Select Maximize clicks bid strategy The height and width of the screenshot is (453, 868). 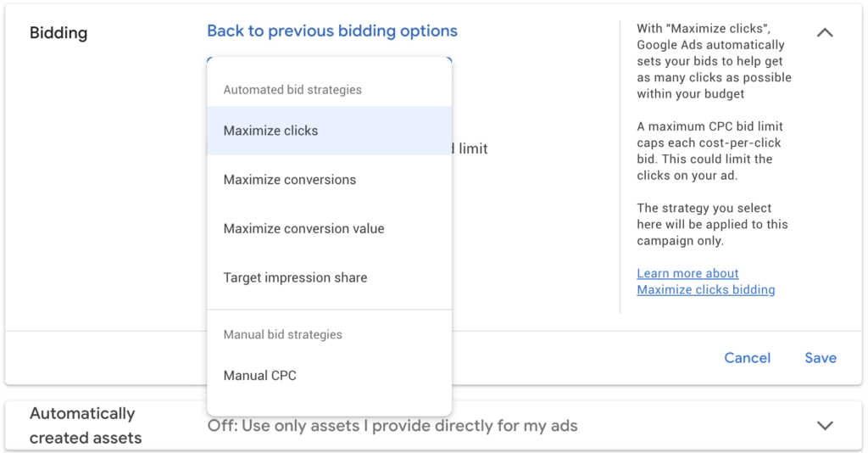pyautogui.click(x=270, y=131)
